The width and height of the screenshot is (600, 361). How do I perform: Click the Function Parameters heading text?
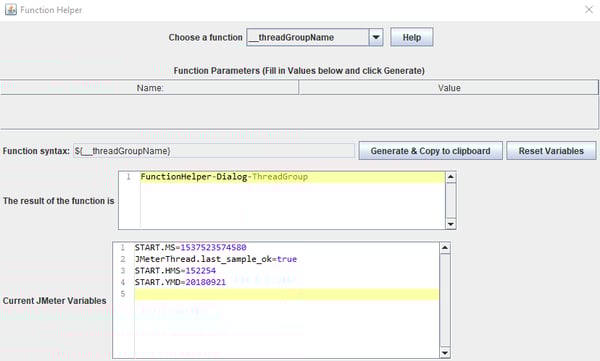(x=299, y=71)
